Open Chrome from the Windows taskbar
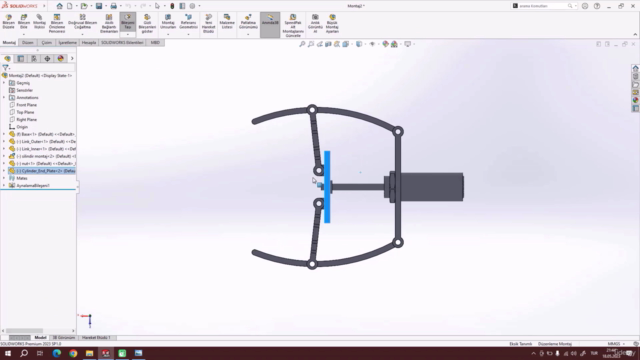Viewport: 640px width, 360px height. (x=73, y=353)
